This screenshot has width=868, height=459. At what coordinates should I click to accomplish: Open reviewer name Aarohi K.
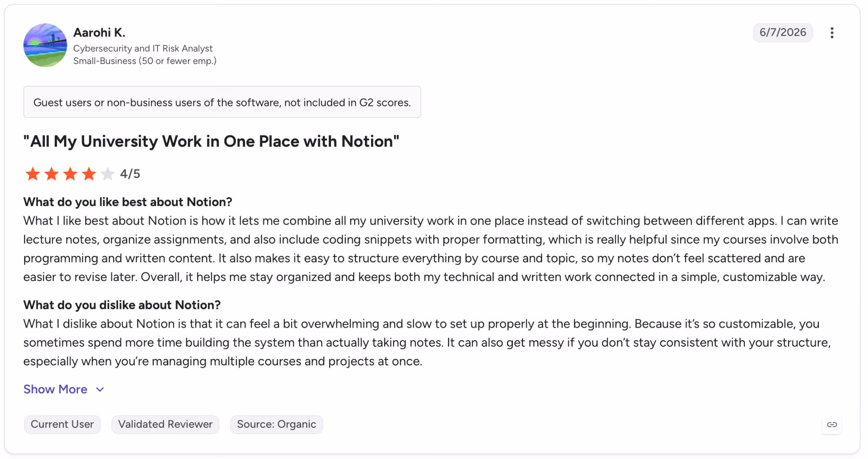pos(99,33)
